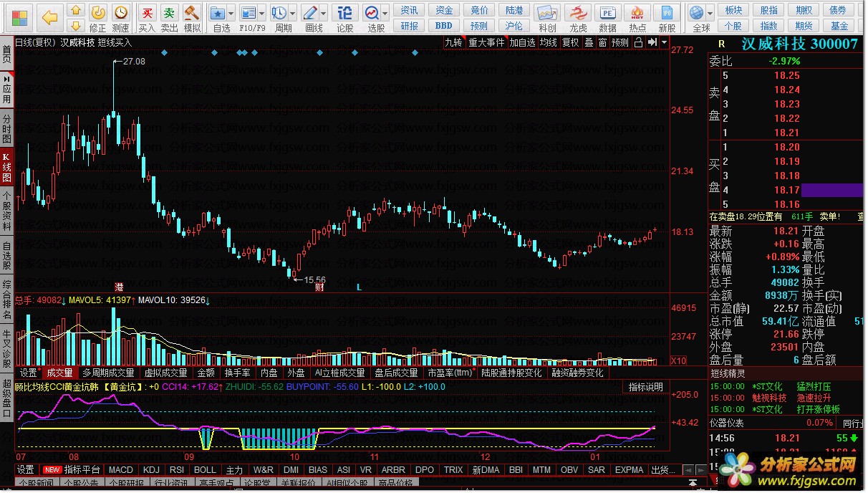Expand the 周期 dropdown arrow
Viewport: 868px width, 493px height.
[x=293, y=13]
